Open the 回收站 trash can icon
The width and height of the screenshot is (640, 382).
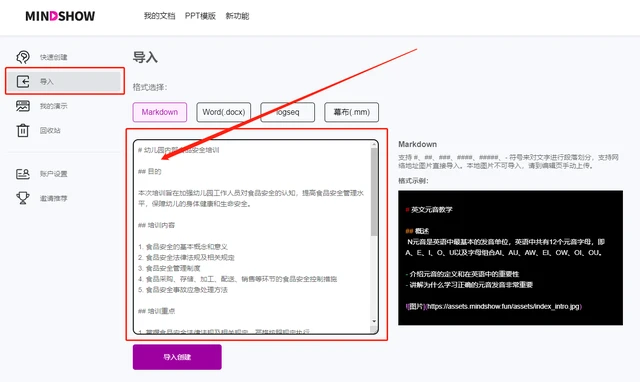click(23, 130)
